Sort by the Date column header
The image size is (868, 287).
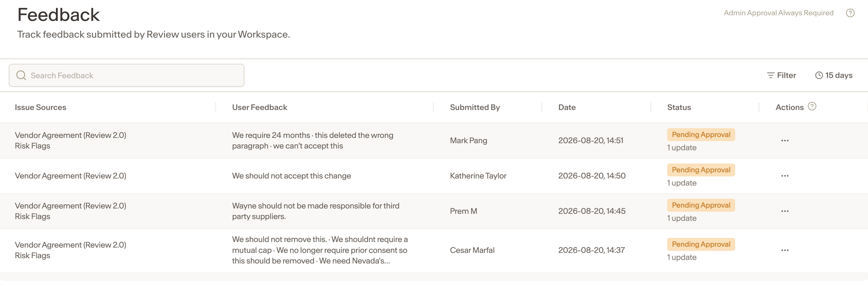(x=567, y=107)
